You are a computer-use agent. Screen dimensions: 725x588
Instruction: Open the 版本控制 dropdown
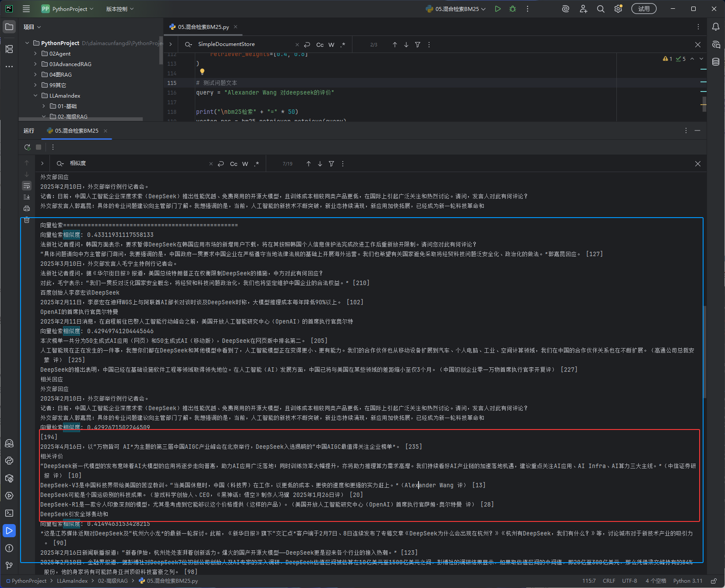tap(120, 9)
